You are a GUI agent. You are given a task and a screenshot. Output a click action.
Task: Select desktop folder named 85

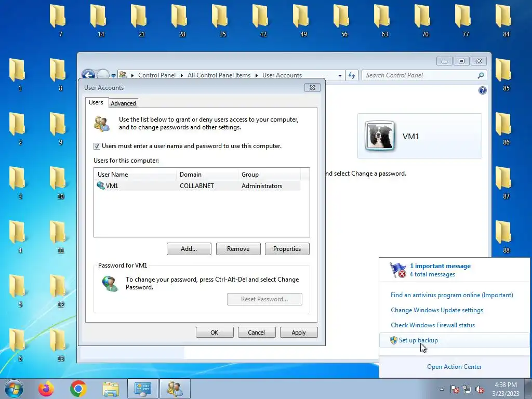tap(504, 75)
